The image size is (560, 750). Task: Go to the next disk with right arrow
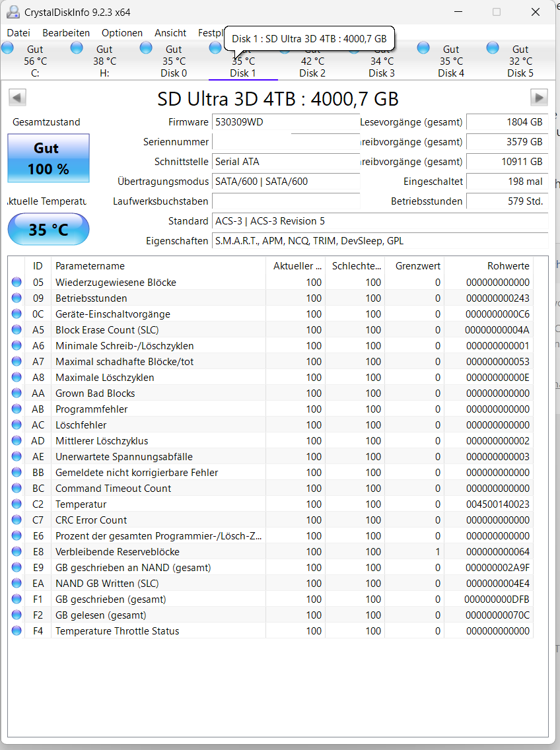click(539, 98)
